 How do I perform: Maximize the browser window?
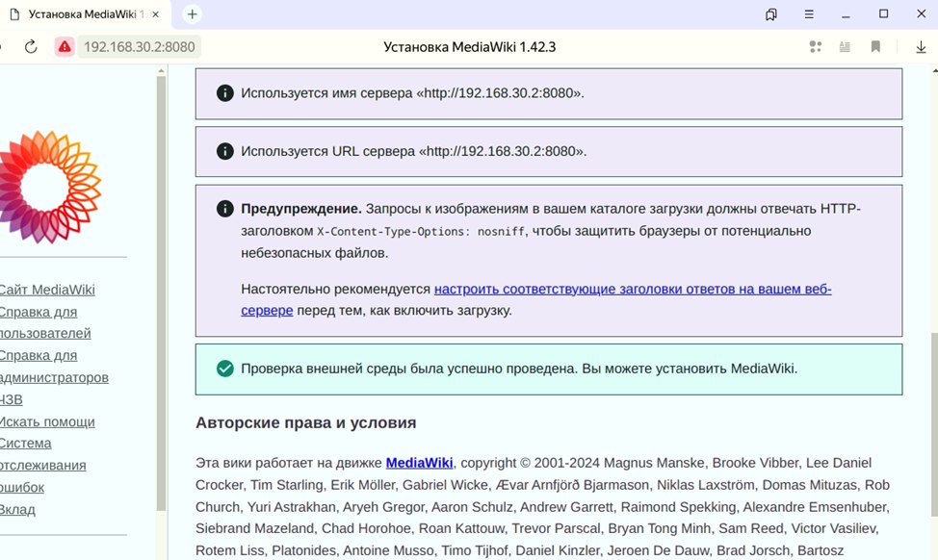coord(883,13)
